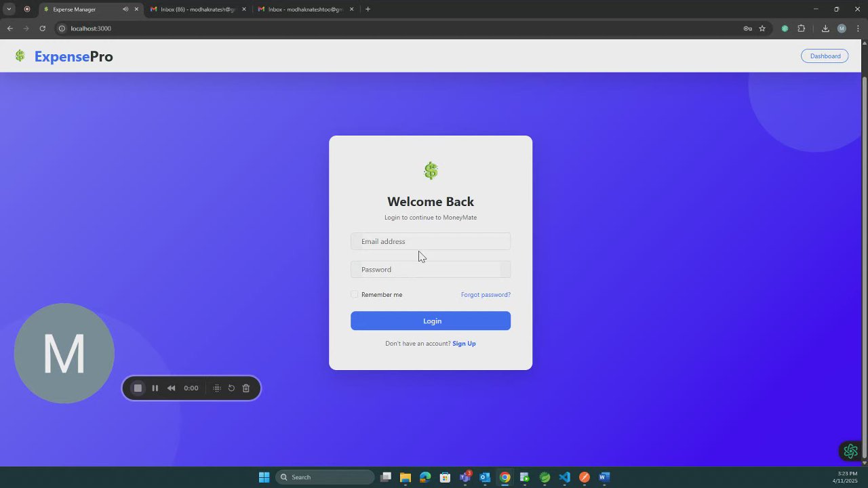Follow the Sign Up link
Screen dimensions: 868x488
pyautogui.click(x=464, y=344)
